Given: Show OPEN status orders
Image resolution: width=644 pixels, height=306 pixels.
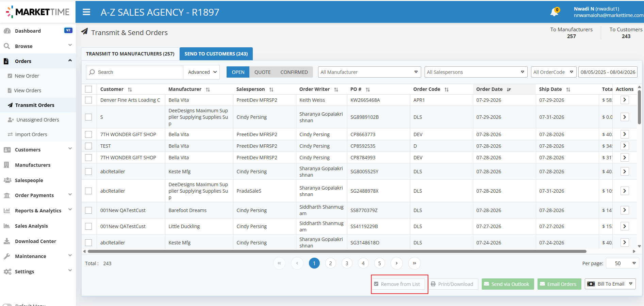Looking at the screenshot, I should [238, 72].
